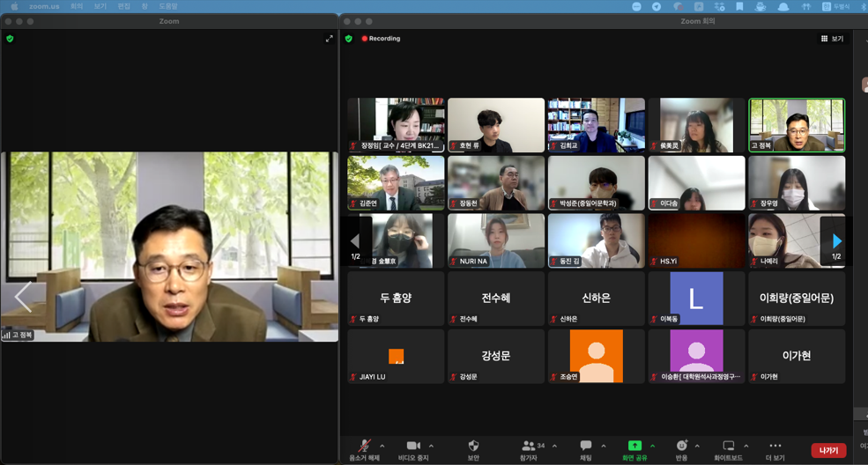
Task: Click the green Share Screen (화면 공유) icon
Action: click(634, 447)
